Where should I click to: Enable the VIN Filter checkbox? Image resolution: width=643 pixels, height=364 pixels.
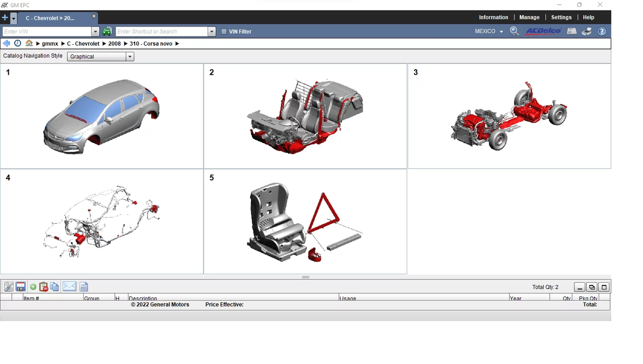coord(224,32)
